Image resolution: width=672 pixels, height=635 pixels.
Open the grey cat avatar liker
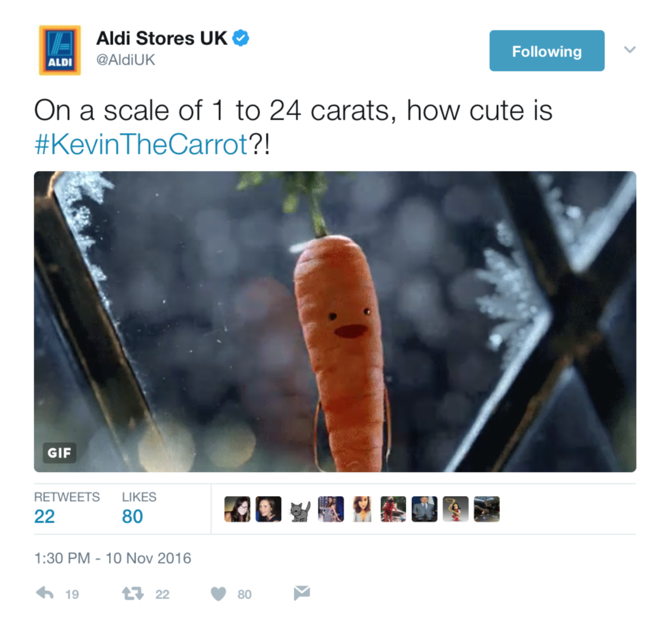300,509
